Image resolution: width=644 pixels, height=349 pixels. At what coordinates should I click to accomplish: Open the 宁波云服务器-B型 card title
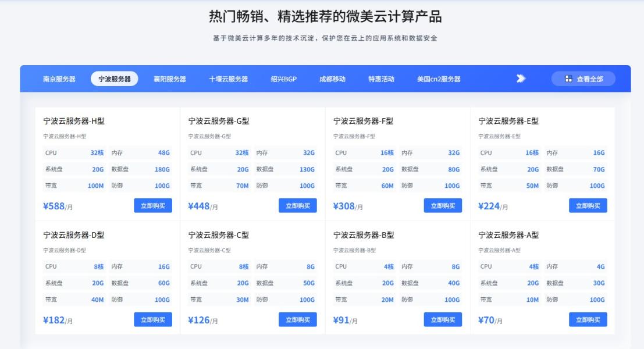[x=364, y=235]
